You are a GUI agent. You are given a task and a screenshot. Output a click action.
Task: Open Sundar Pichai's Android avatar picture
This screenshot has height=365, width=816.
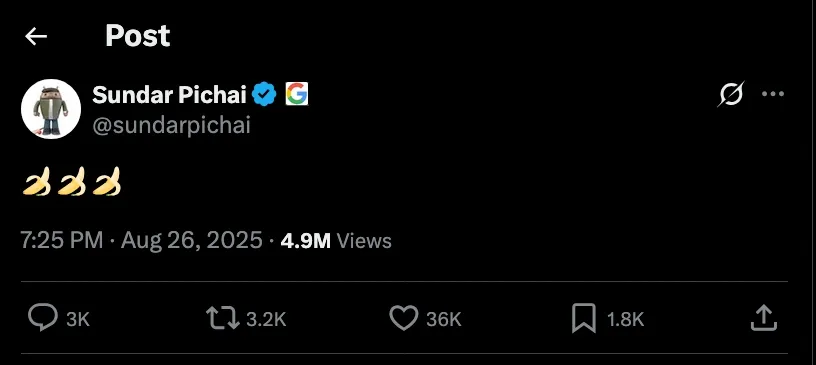click(x=51, y=109)
